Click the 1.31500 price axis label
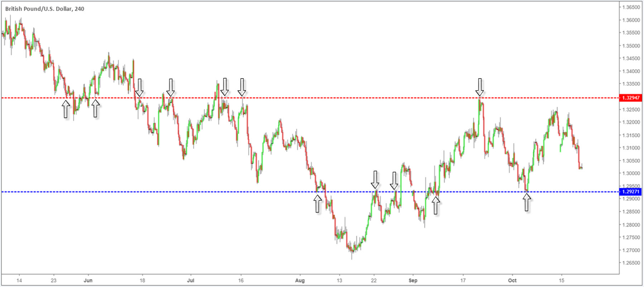The height and width of the screenshot is (287, 644). [x=631, y=135]
